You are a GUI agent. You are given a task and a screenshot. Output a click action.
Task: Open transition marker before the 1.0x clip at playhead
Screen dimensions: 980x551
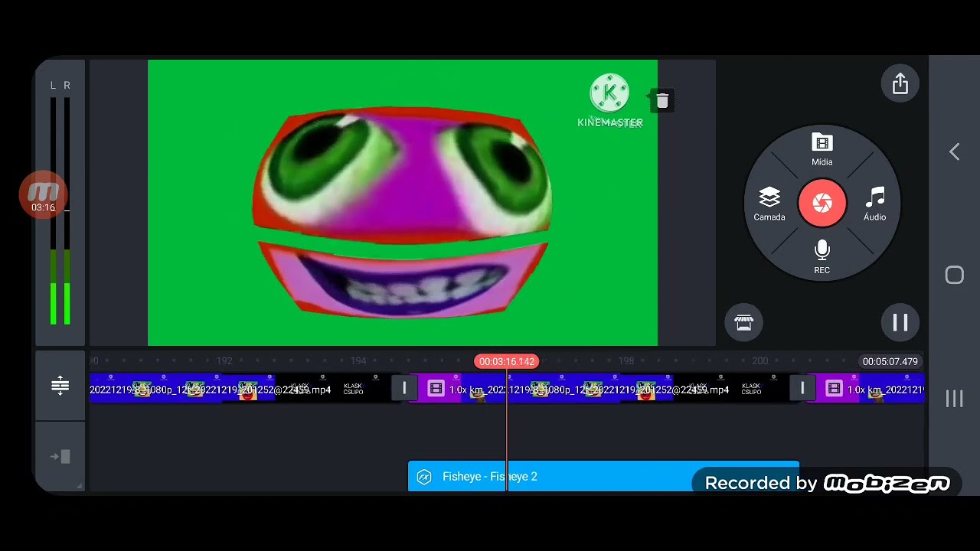click(x=404, y=389)
